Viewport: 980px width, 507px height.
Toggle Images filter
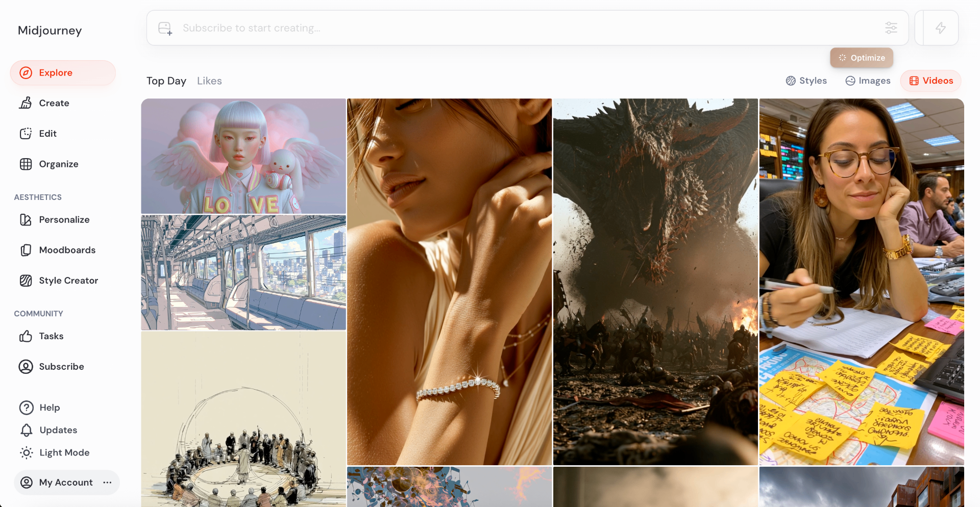click(x=868, y=81)
